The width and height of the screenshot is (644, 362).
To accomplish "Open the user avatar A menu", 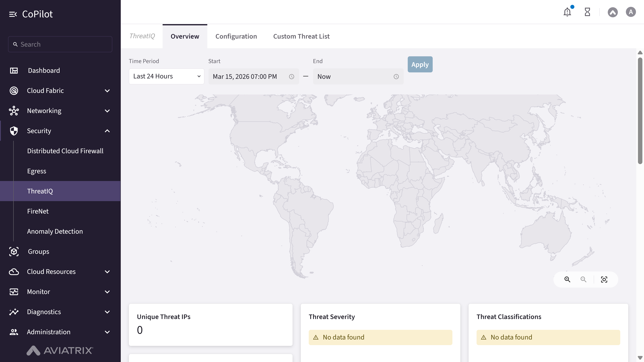I will coord(631,12).
